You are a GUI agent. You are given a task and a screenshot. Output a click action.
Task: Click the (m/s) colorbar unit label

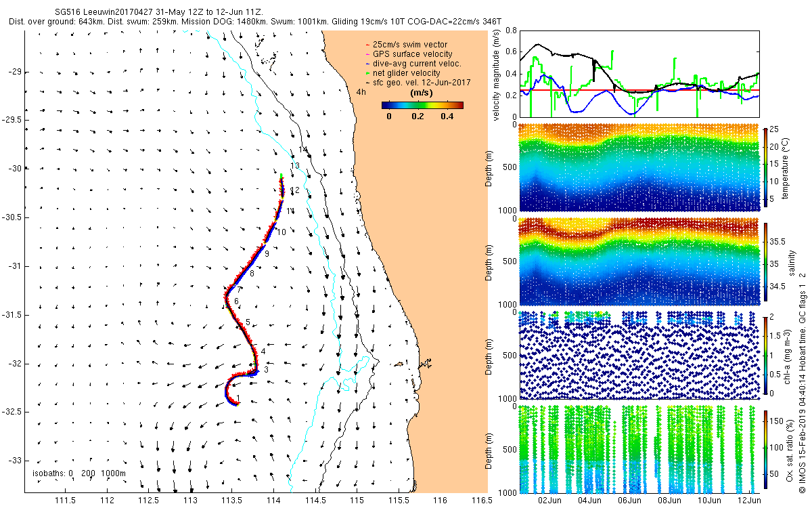point(422,93)
